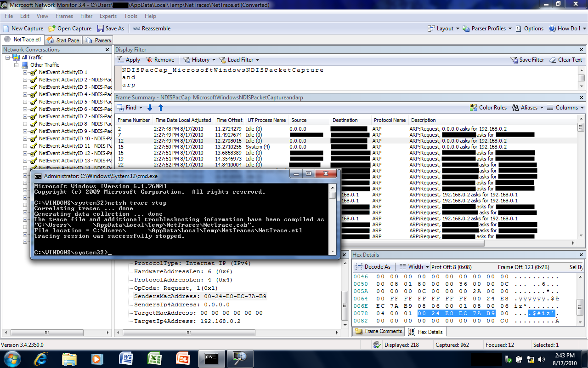The image size is (588, 368).
Task: Open the filter History dropdown
Action: (199, 60)
